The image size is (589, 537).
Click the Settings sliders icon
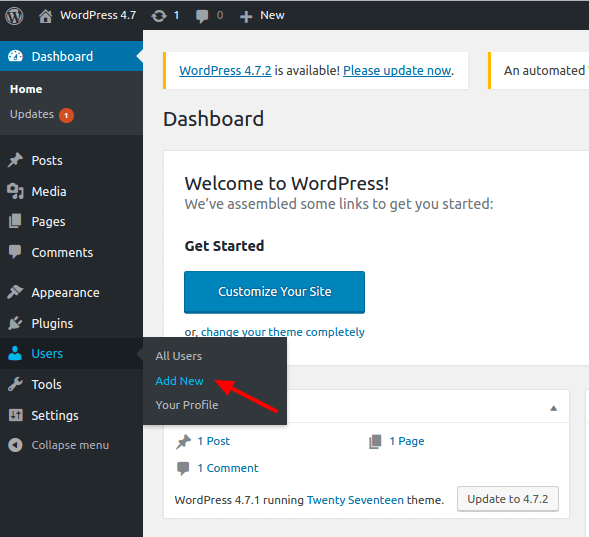pyautogui.click(x=15, y=415)
